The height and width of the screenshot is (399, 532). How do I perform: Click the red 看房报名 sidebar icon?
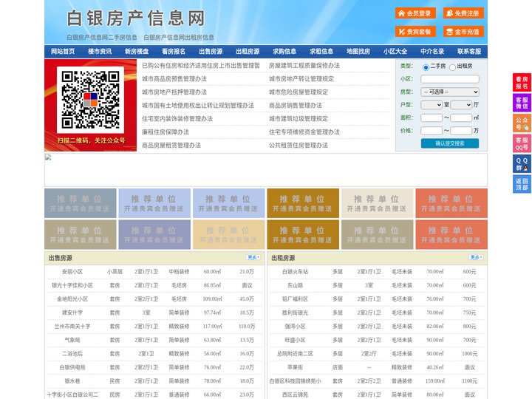pos(522,83)
